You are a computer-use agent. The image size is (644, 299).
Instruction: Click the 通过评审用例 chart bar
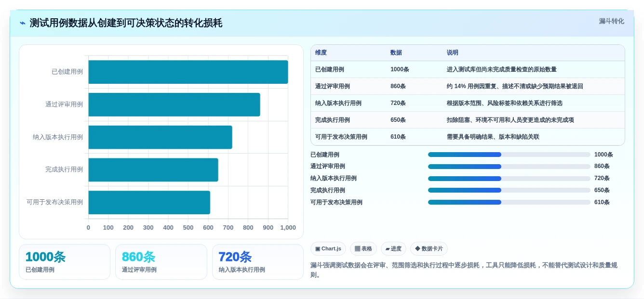click(x=174, y=104)
